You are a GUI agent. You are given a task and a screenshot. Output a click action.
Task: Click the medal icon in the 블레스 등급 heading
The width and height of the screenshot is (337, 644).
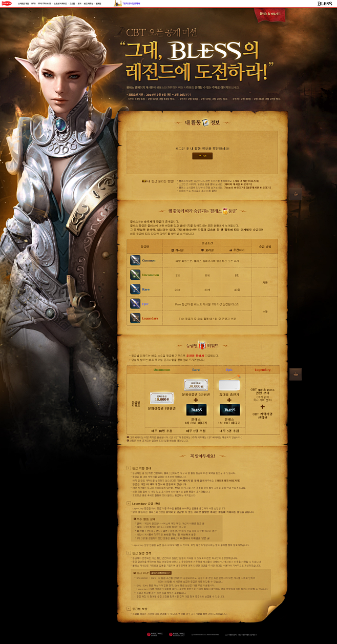[224, 211]
